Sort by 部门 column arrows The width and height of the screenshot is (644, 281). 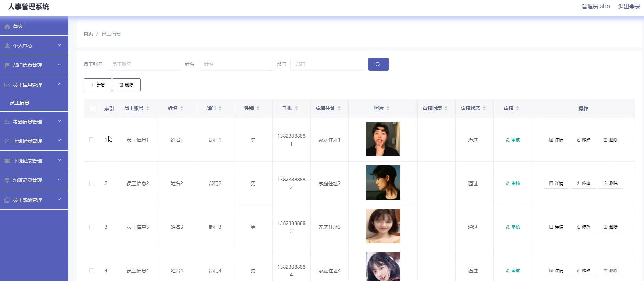(220, 108)
